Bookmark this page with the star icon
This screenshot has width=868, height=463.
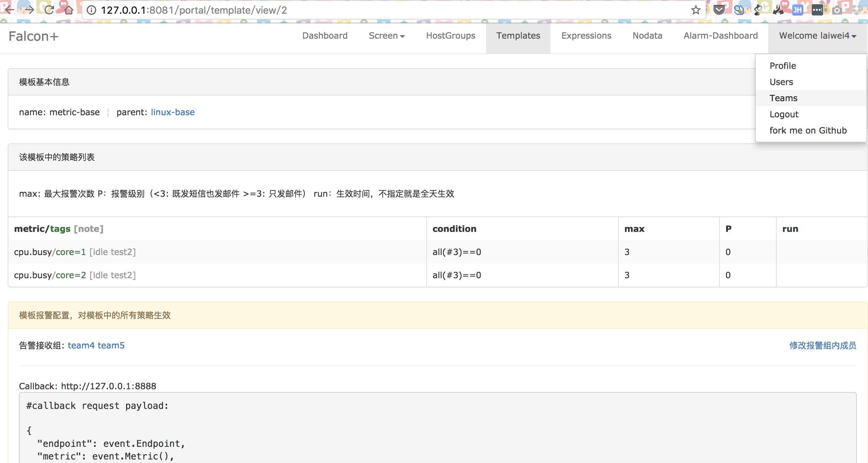click(696, 10)
